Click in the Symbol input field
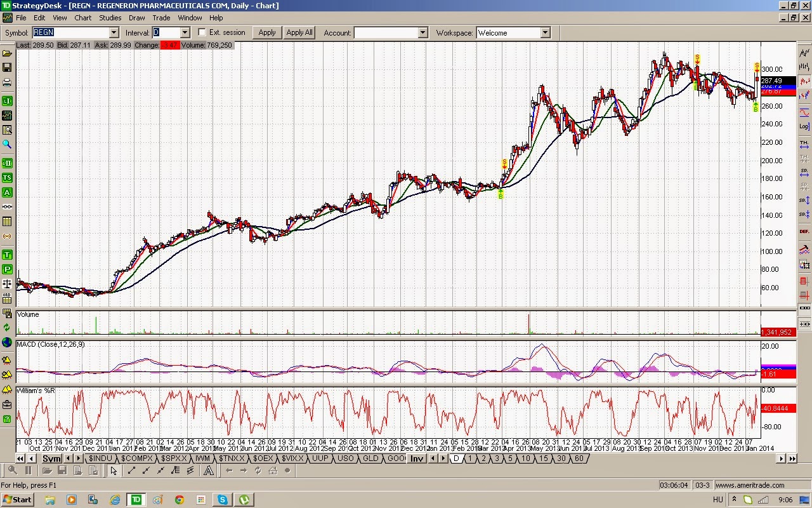The image size is (812, 508). coord(70,32)
